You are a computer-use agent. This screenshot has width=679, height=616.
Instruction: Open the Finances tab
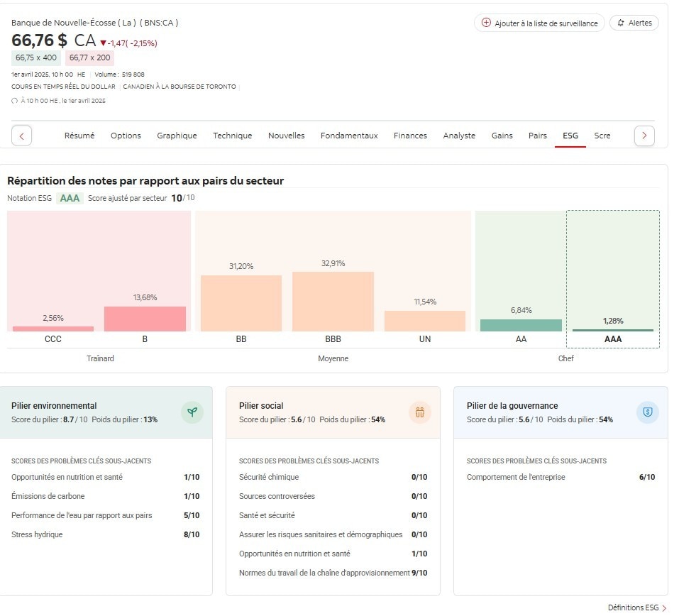click(x=410, y=136)
